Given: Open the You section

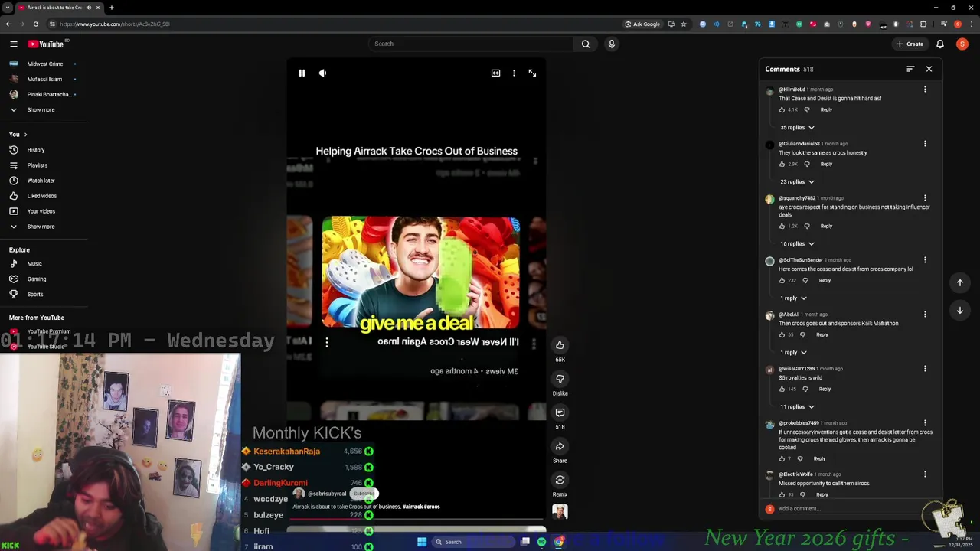Looking at the screenshot, I should (18, 134).
